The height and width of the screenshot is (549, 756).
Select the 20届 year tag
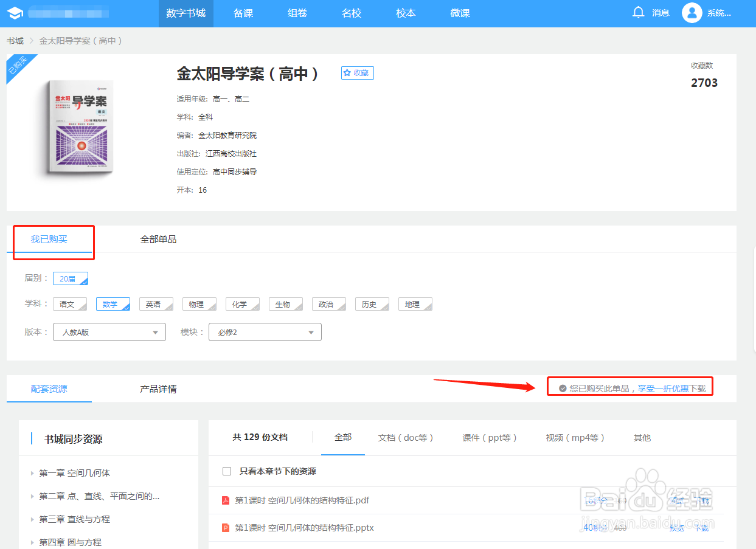[71, 278]
